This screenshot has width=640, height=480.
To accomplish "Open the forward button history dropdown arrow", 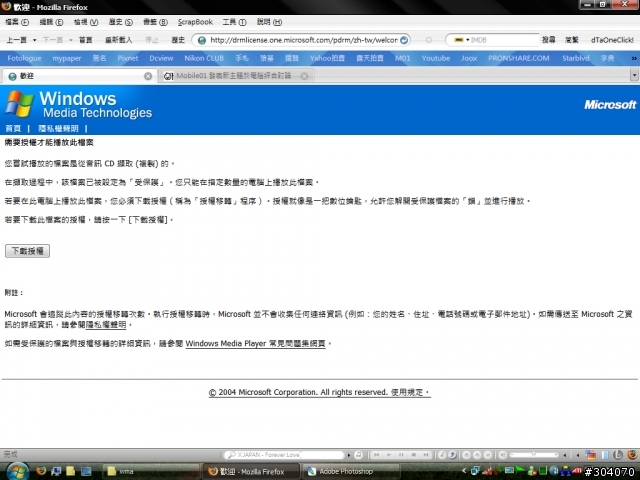I will (71, 40).
